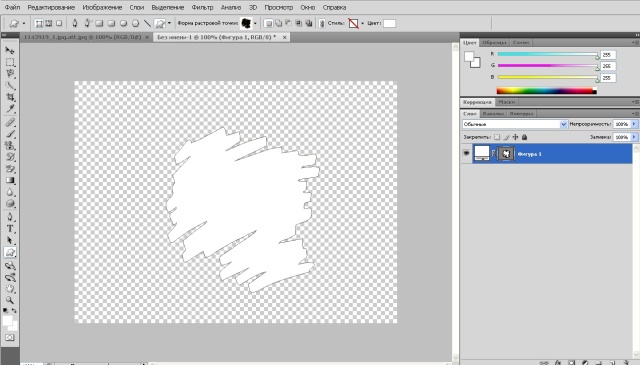Select the Move tool
The width and height of the screenshot is (640, 365).
10,50
